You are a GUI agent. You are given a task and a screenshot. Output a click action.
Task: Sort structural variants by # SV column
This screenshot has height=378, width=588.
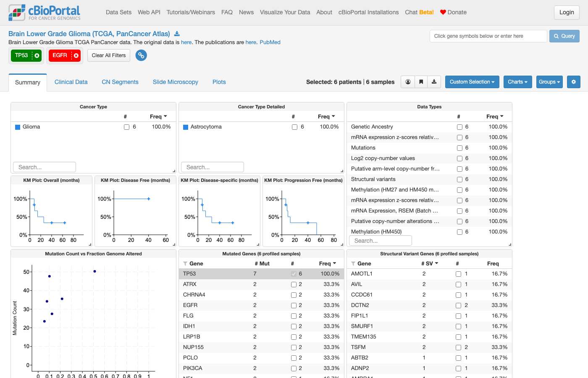tap(430, 263)
